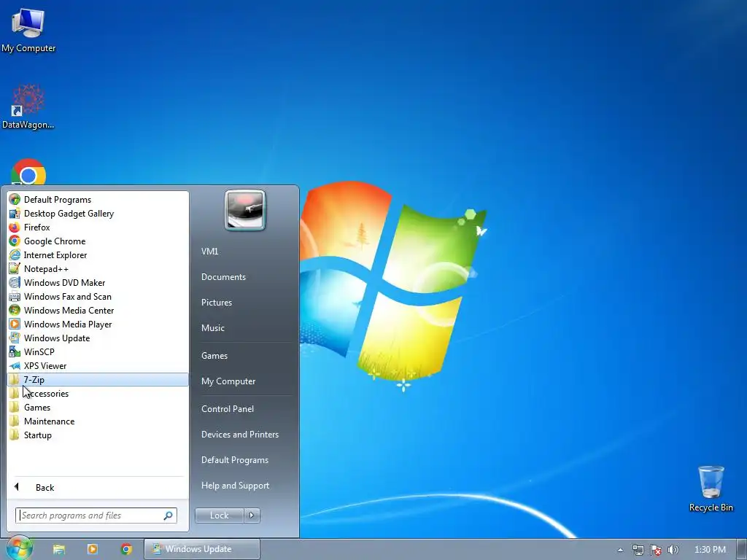Launch Windows Fax and Scan icon
This screenshot has height=560, width=747.
[15, 296]
